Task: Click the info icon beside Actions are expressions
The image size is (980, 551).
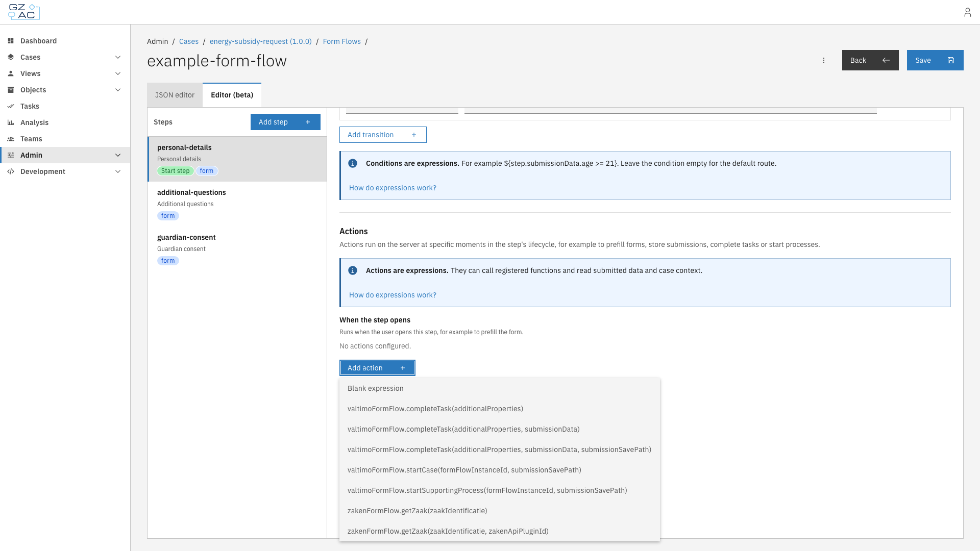Action: click(353, 270)
